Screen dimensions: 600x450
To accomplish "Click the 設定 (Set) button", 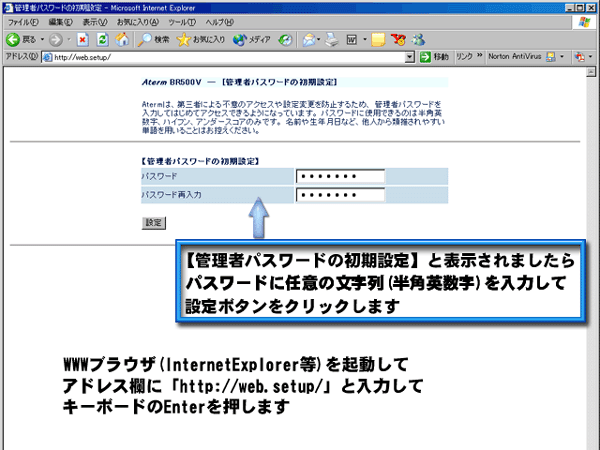I will (153, 223).
